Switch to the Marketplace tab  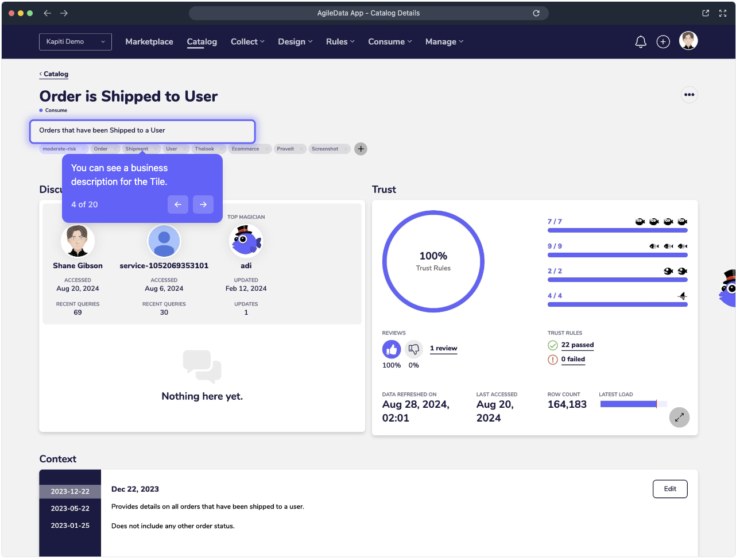149,41
